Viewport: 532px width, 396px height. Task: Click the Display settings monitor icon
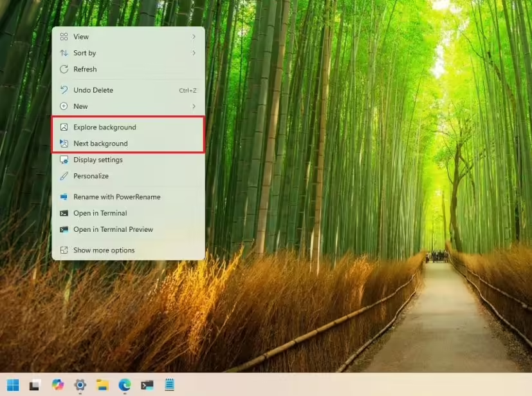pos(64,159)
